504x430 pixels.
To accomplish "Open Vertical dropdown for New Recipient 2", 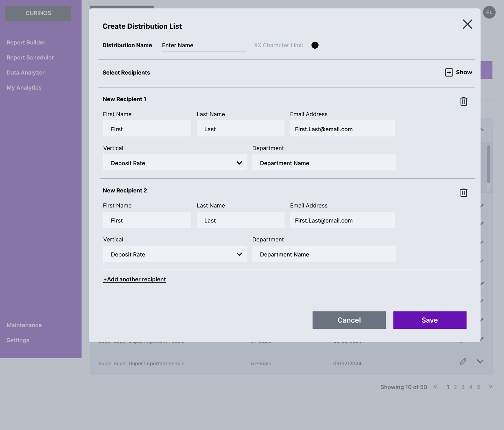I will coord(175,254).
